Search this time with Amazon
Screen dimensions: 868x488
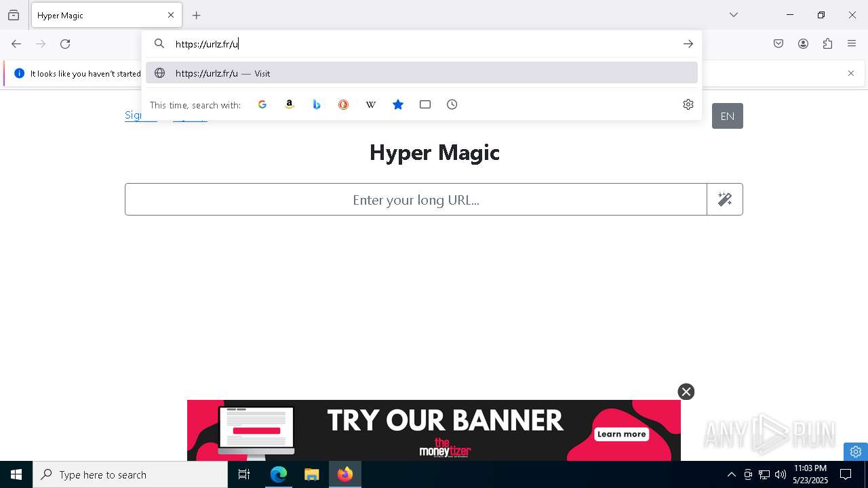click(x=290, y=104)
